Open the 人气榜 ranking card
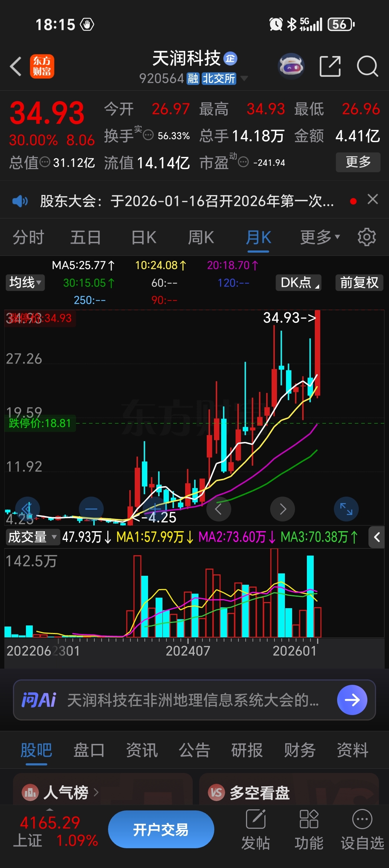 pos(103,789)
